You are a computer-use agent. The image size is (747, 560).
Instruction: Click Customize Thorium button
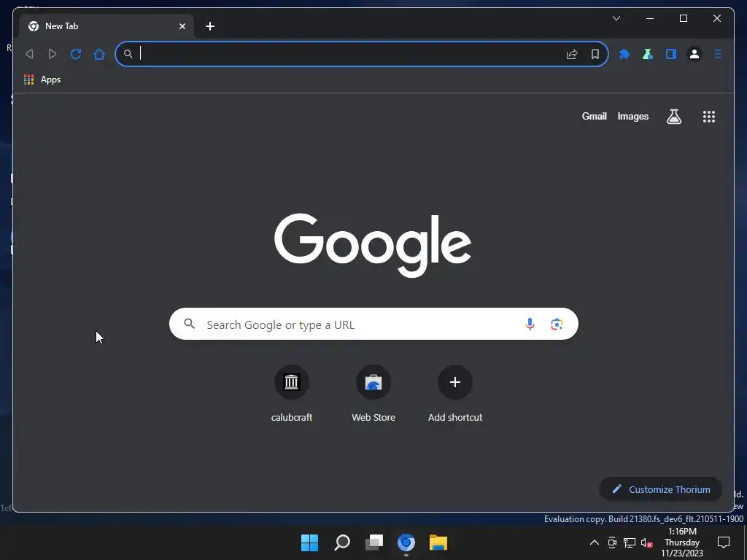pyautogui.click(x=660, y=489)
